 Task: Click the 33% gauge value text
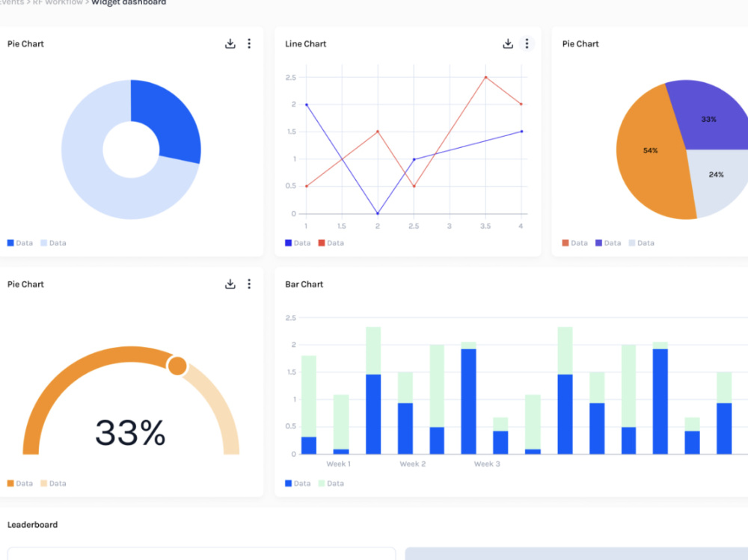[130, 433]
